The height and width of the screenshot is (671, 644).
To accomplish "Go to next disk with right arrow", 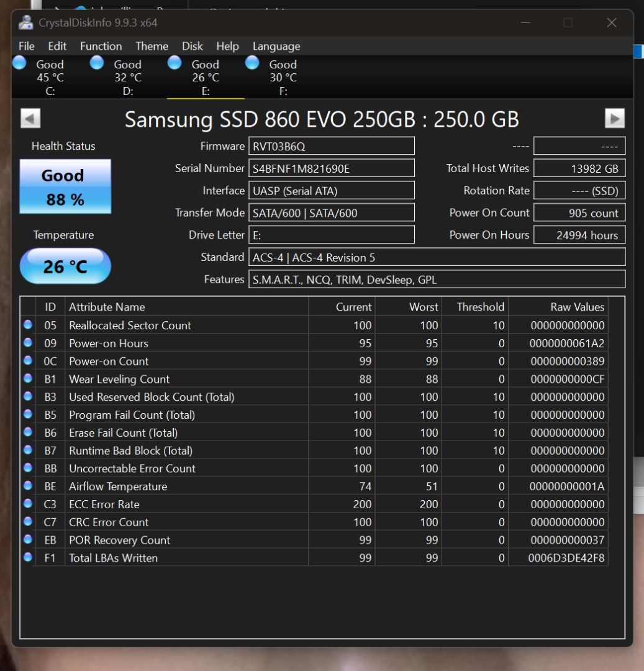I will [x=615, y=118].
